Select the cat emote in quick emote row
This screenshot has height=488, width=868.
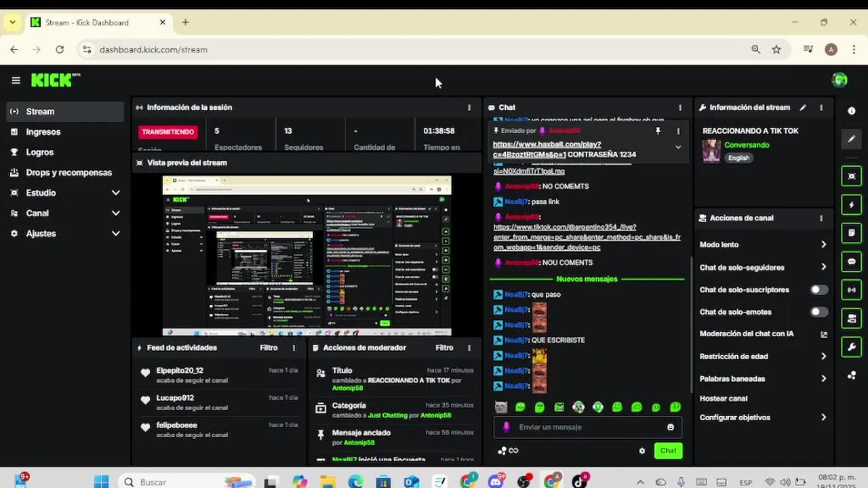(x=500, y=407)
